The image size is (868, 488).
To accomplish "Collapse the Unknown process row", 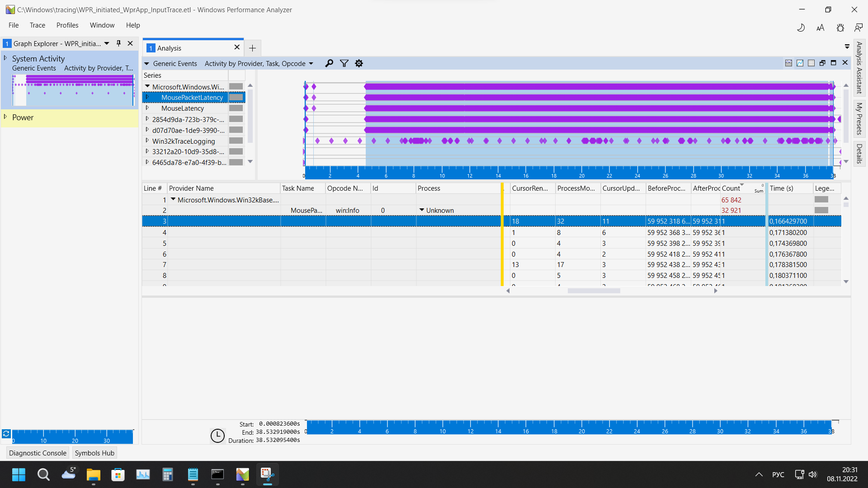I will coord(422,210).
